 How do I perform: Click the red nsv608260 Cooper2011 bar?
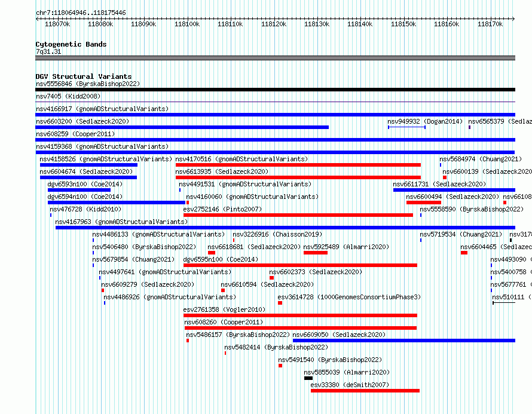coord(301,328)
